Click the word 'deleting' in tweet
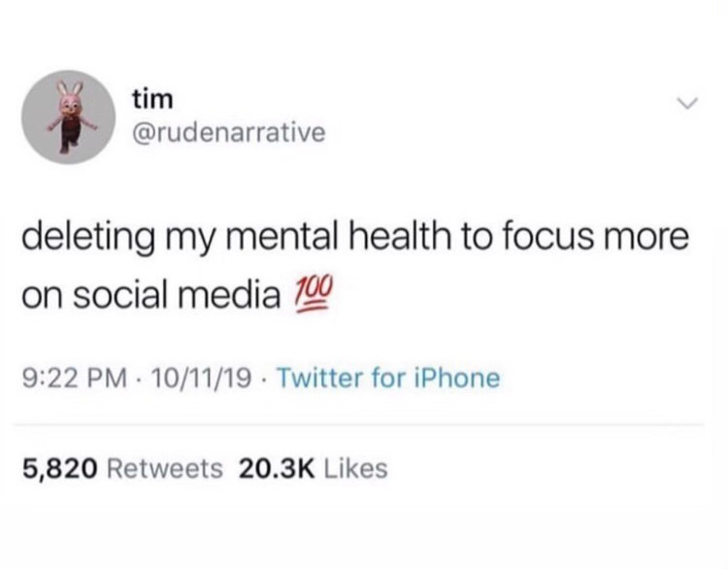The height and width of the screenshot is (569, 728). click(87, 238)
